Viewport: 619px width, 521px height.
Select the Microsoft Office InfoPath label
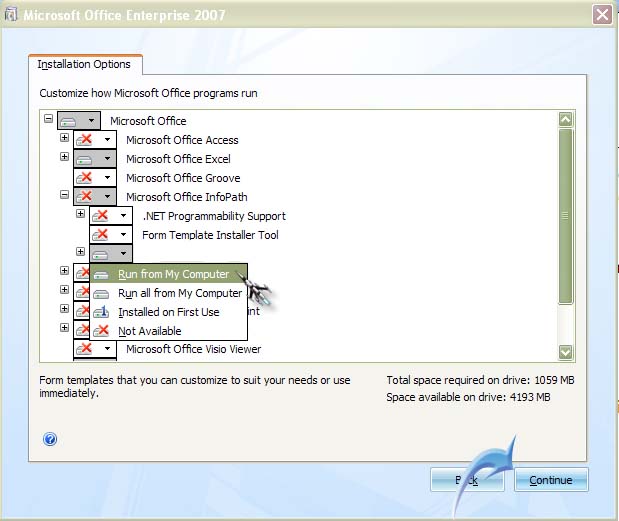click(x=187, y=197)
